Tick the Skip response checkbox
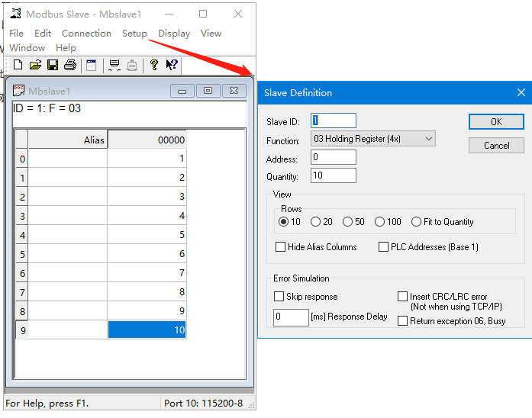The width and height of the screenshot is (532, 418). 279,297
